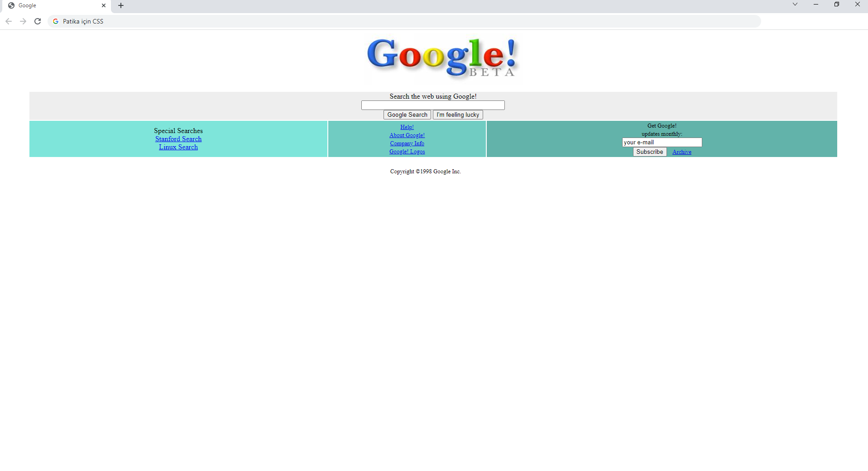The width and height of the screenshot is (868, 471).
Task: Click the Help! link
Action: pos(407,127)
